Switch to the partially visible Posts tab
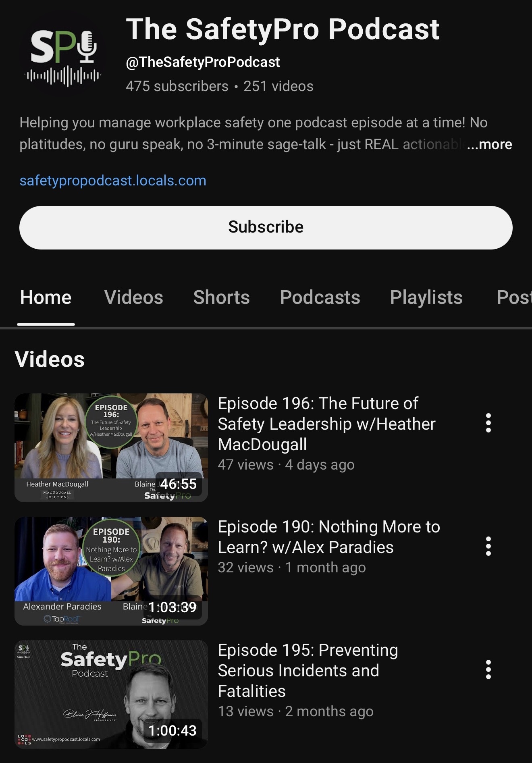Screen dimensions: 532x763 [x=514, y=297]
